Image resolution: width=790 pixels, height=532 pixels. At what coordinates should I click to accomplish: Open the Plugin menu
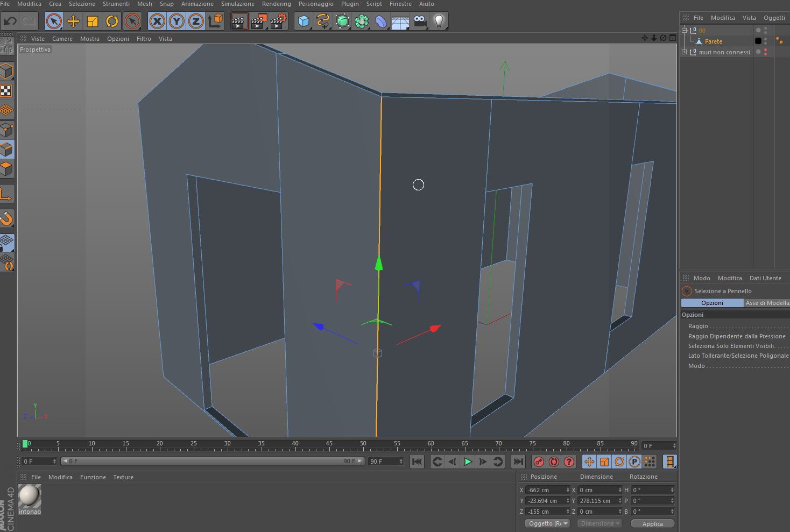click(350, 4)
